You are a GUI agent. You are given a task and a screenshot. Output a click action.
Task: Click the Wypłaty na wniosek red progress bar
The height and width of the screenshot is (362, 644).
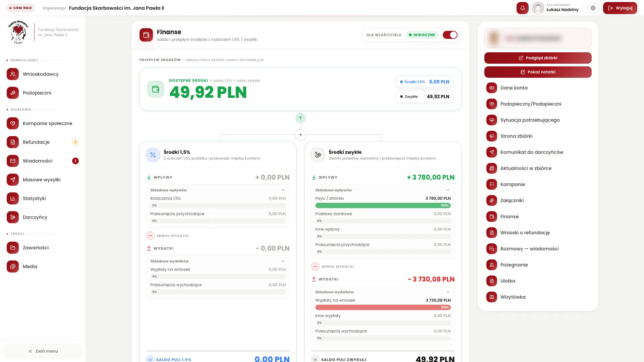pyautogui.click(x=383, y=307)
